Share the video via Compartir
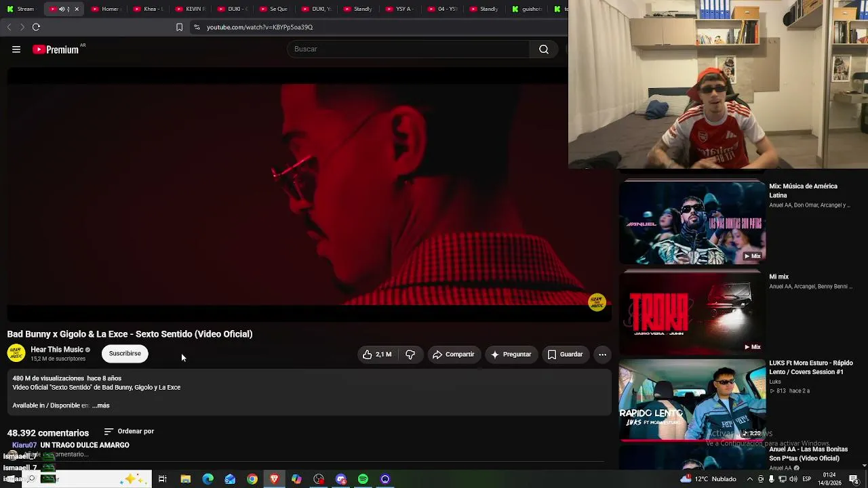 tap(453, 354)
